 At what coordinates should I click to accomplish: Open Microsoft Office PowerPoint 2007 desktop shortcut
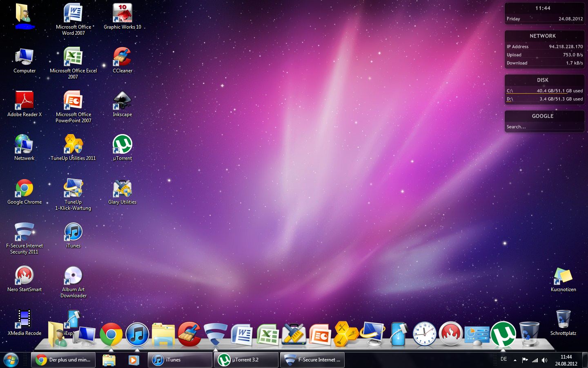(73, 107)
